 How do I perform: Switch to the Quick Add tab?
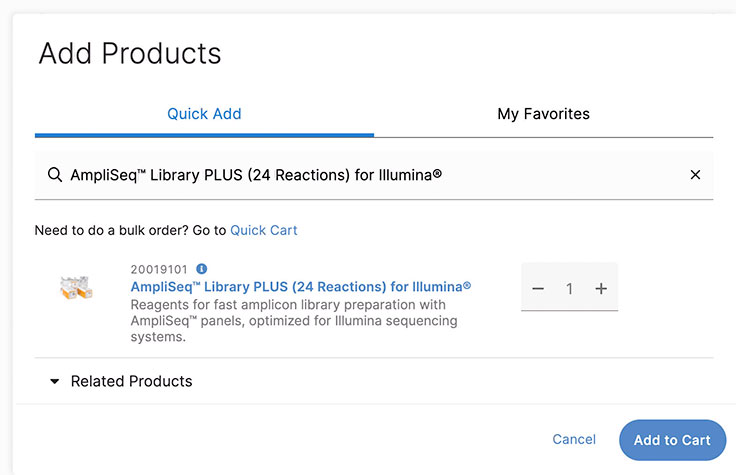tap(204, 114)
